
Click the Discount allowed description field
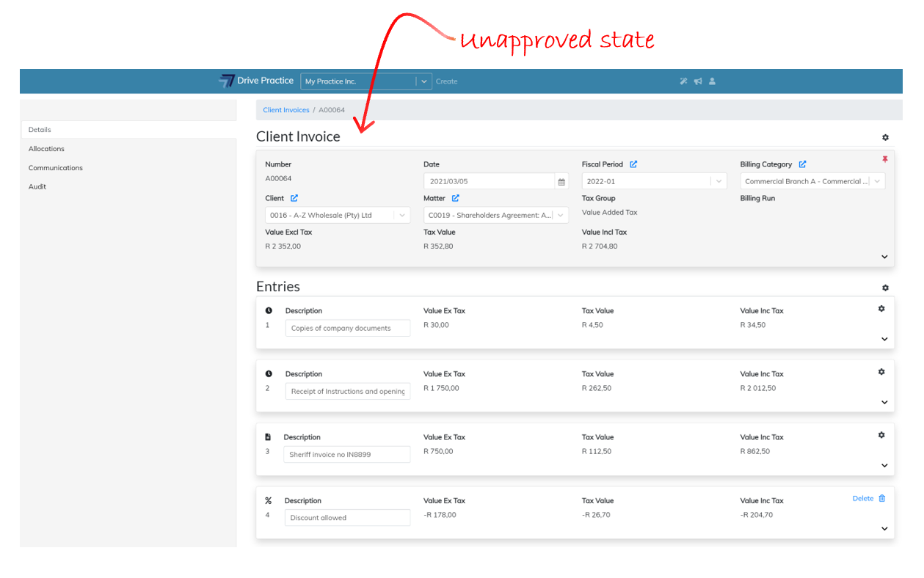tap(348, 518)
